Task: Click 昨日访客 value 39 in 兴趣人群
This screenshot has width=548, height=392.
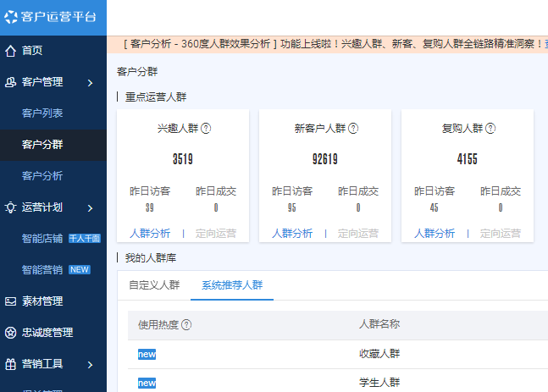Action: click(150, 208)
